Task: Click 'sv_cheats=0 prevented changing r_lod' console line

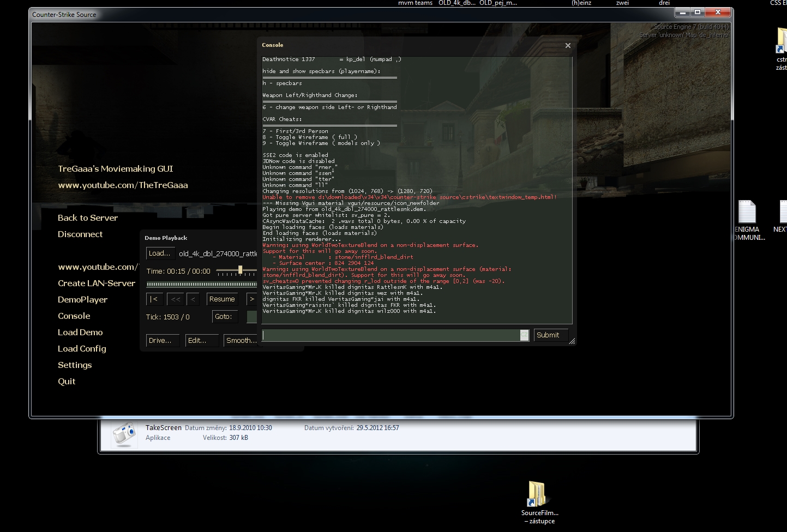Action: [383, 281]
